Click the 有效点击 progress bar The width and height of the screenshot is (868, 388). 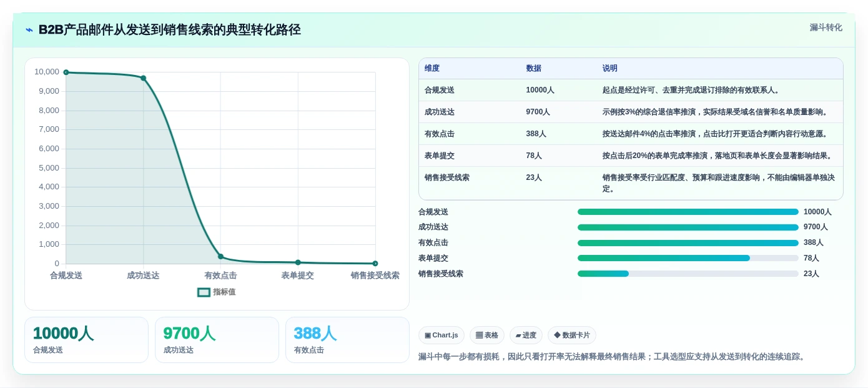point(688,243)
